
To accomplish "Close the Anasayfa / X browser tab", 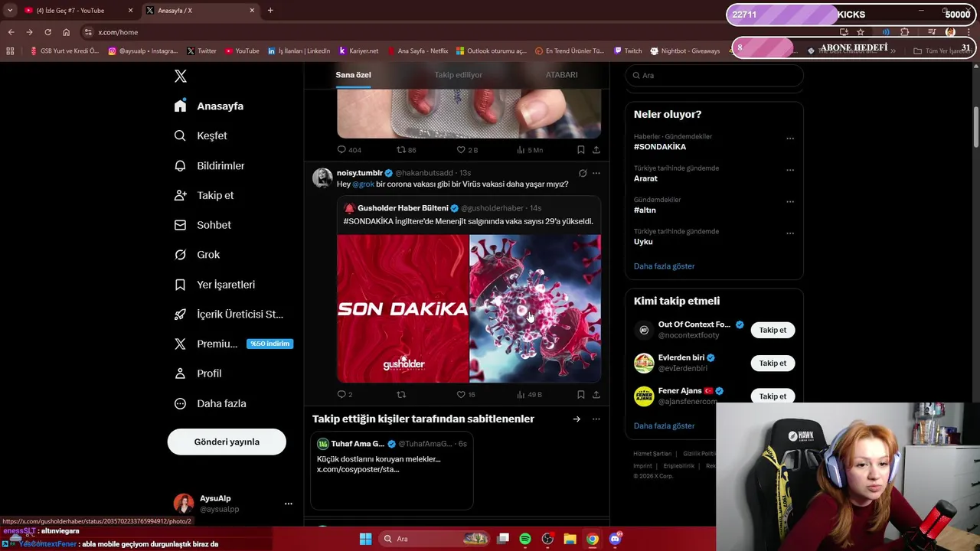I will 252,11.
